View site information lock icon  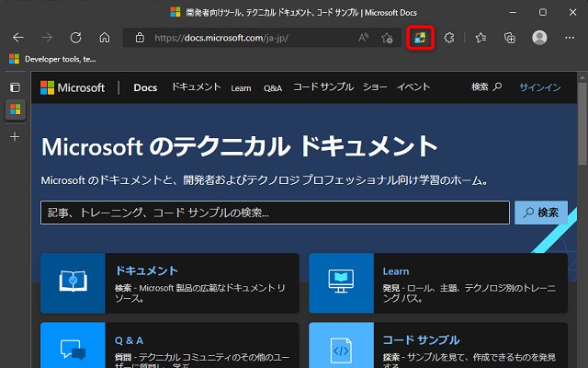coord(140,38)
